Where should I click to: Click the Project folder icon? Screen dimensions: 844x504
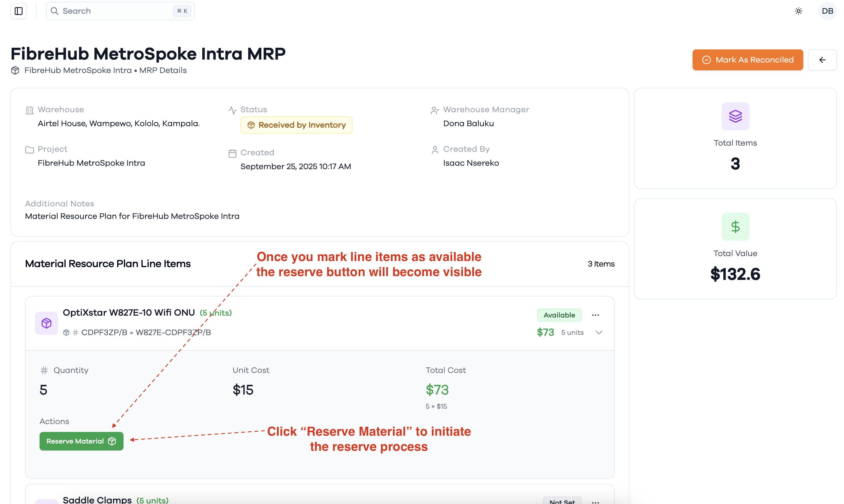(x=30, y=150)
